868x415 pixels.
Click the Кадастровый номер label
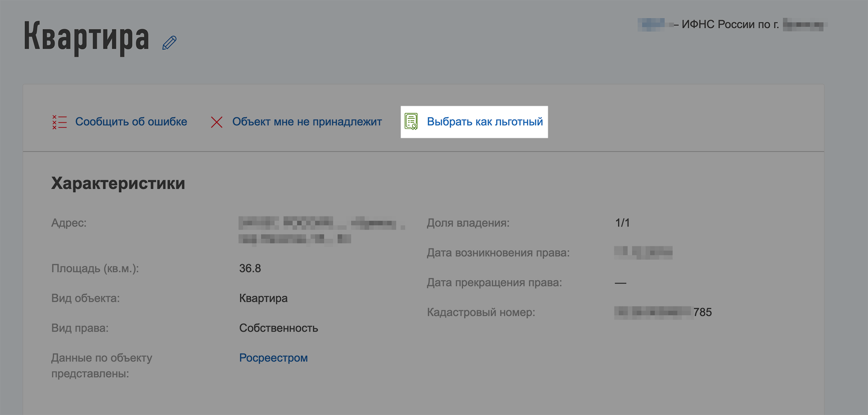point(481,312)
